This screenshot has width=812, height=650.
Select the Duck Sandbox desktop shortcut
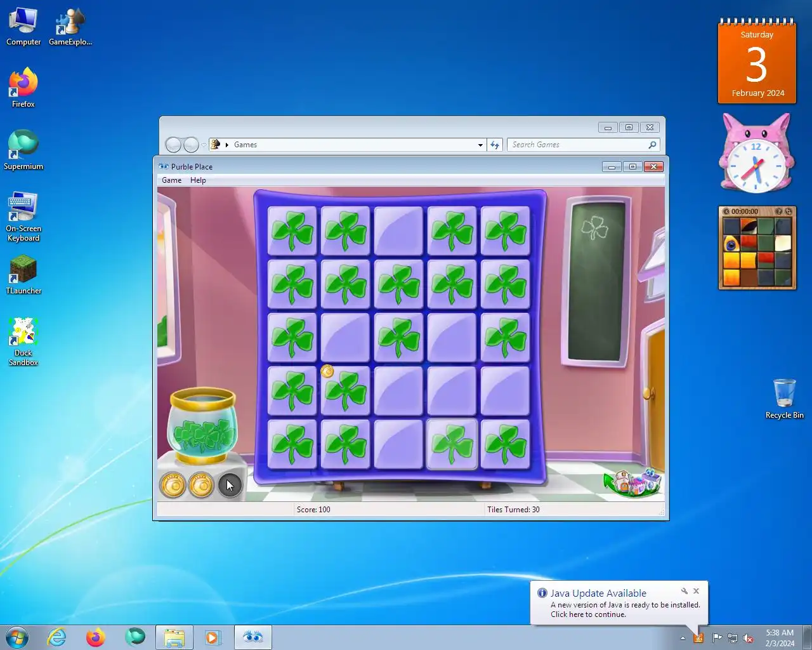(23, 342)
